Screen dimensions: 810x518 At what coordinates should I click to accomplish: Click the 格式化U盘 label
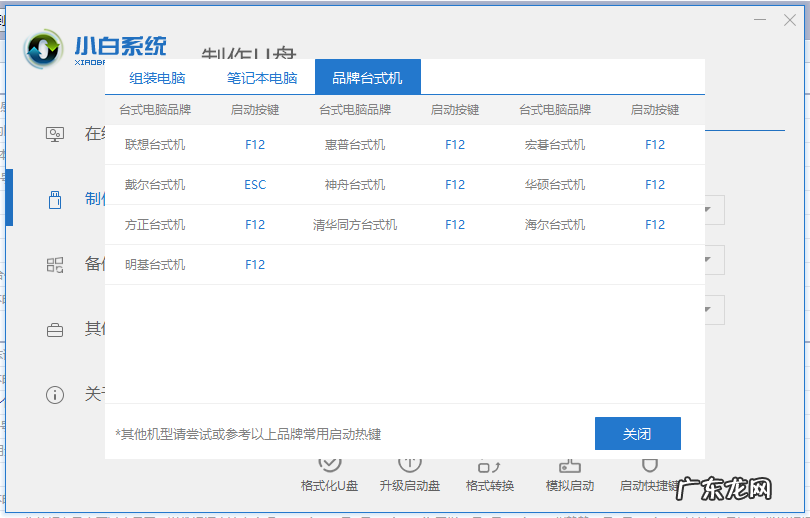330,486
